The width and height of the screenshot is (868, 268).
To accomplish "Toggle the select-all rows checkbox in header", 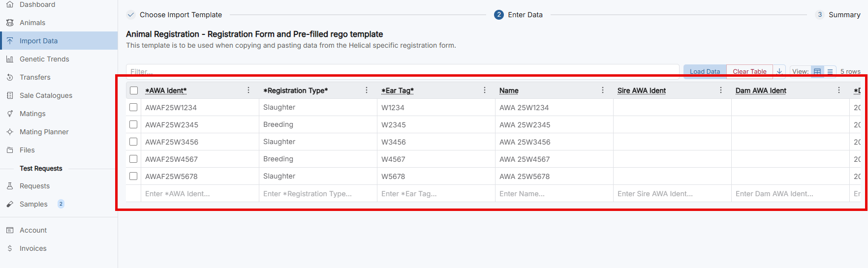I will click(x=134, y=90).
